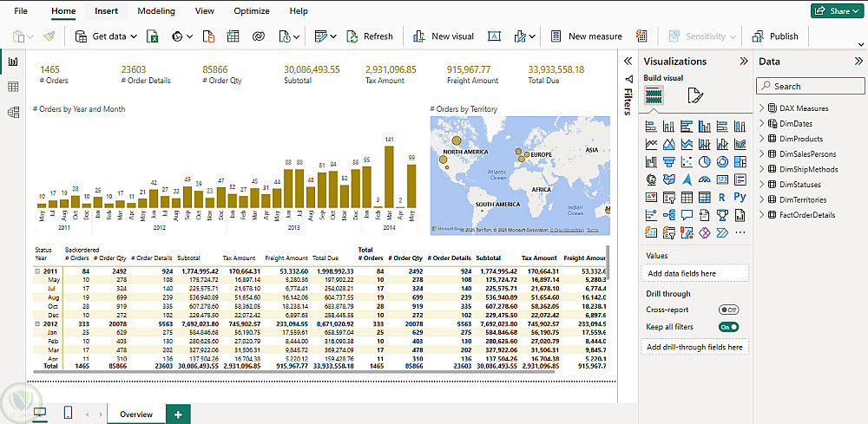The height and width of the screenshot is (424, 868).
Task: Switch to the Format visual pane icon
Action: [695, 95]
